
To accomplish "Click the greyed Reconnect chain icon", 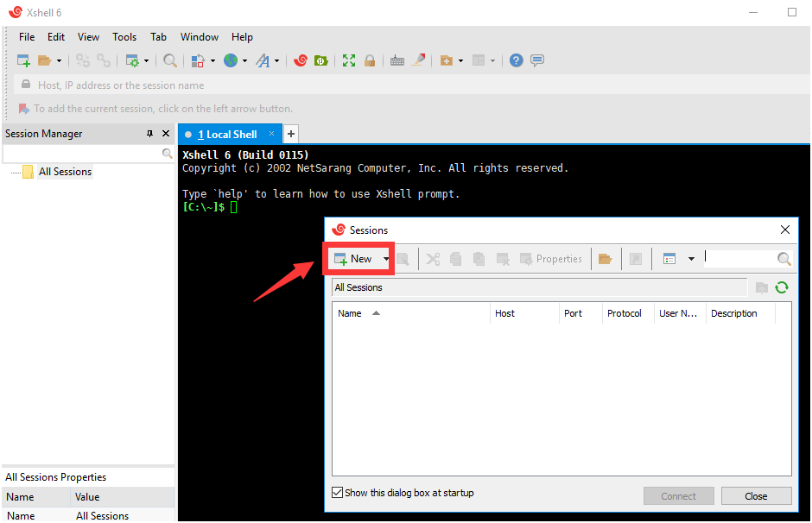I will 104,60.
